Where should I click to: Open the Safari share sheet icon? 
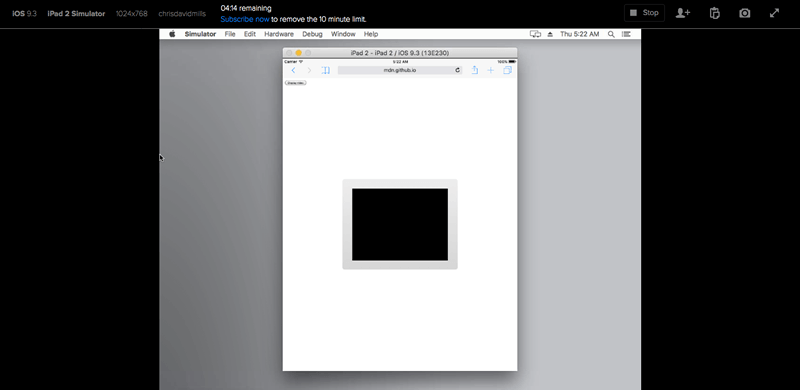[x=474, y=70]
